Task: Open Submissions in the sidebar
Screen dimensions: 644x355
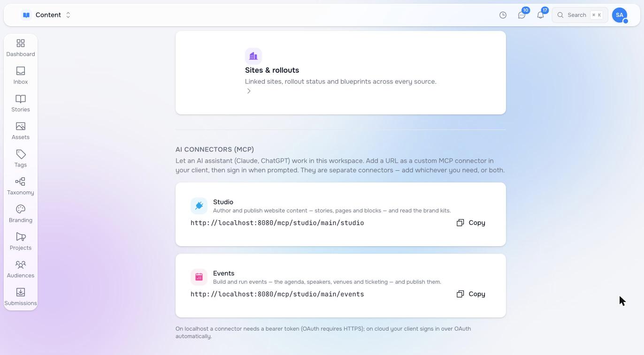Action: pyautogui.click(x=21, y=297)
